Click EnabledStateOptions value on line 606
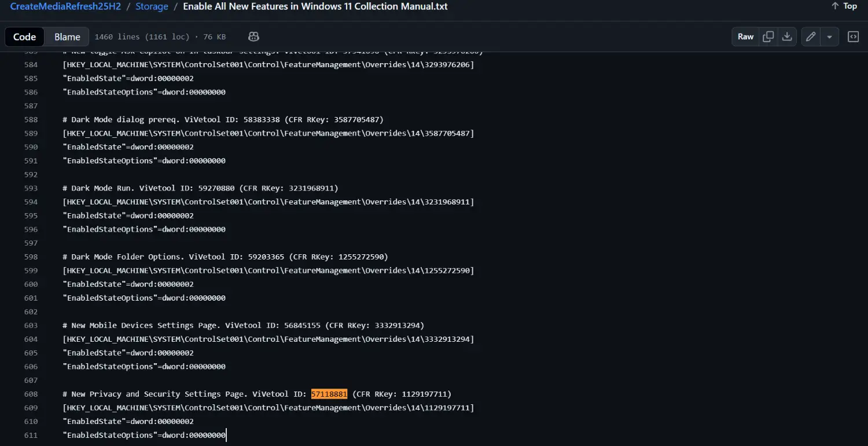 click(144, 367)
